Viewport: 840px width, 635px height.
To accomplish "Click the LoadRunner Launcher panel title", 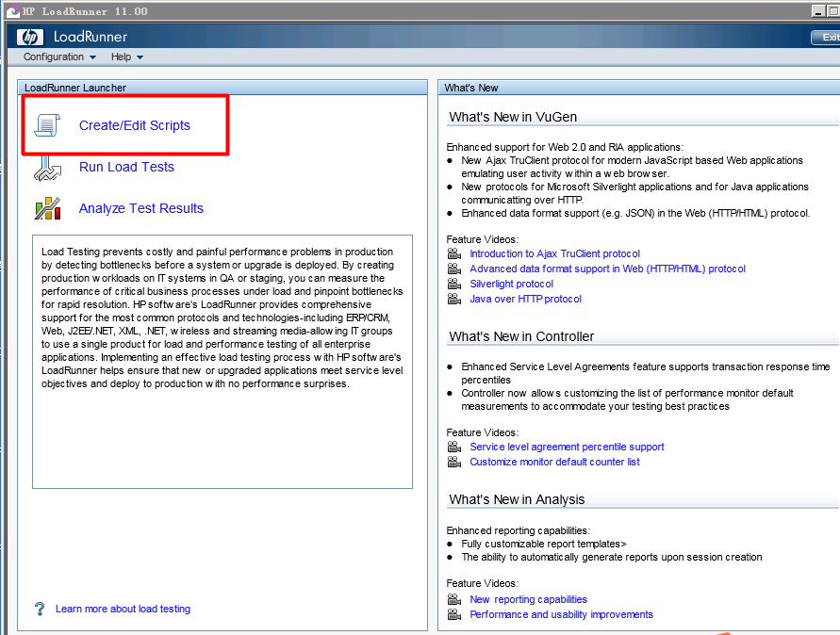I will pyautogui.click(x=75, y=88).
